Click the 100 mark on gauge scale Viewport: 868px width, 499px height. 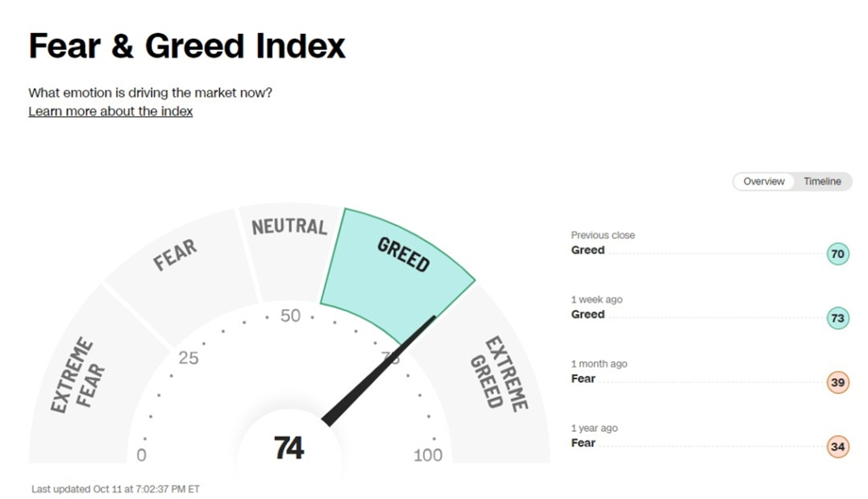[x=428, y=455]
